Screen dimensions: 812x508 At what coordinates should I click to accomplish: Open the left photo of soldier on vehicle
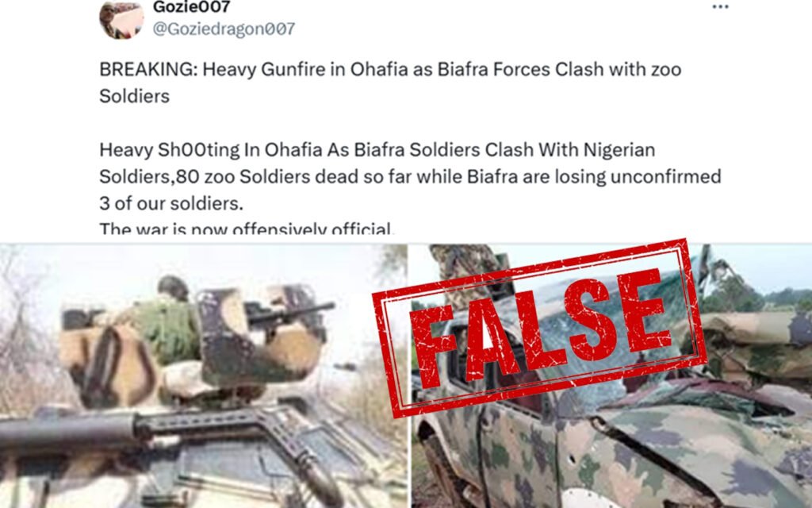pos(204,375)
